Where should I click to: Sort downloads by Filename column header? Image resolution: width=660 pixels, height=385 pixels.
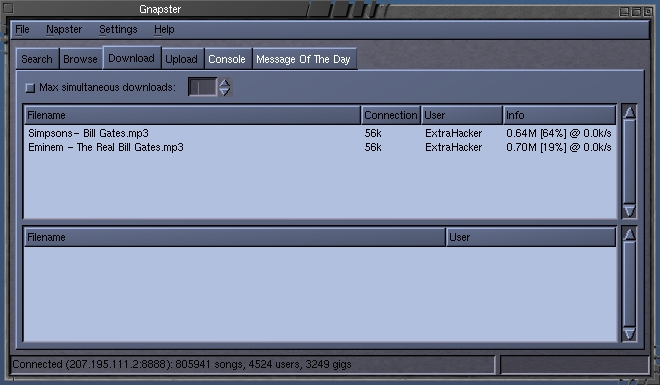coord(192,115)
